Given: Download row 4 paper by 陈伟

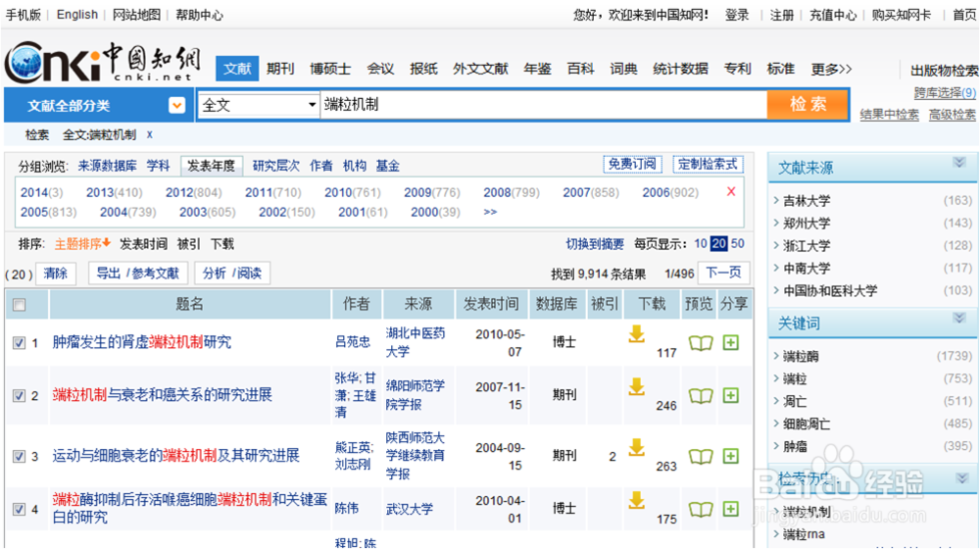Looking at the screenshot, I should 636,500.
